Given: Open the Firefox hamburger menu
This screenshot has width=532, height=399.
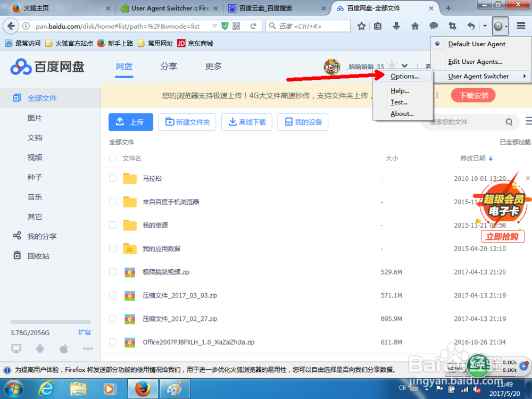Looking at the screenshot, I should click(x=521, y=26).
